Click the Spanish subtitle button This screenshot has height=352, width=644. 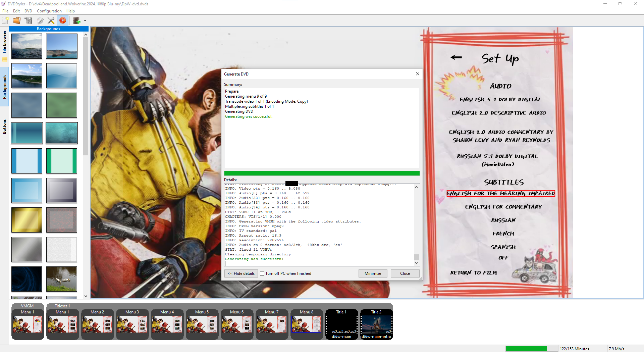pyautogui.click(x=503, y=247)
